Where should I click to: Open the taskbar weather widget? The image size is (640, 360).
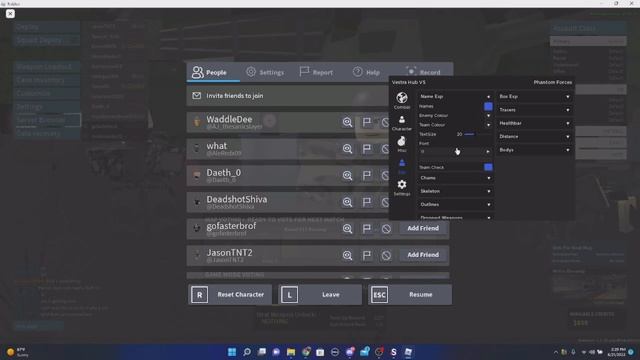click(x=18, y=352)
